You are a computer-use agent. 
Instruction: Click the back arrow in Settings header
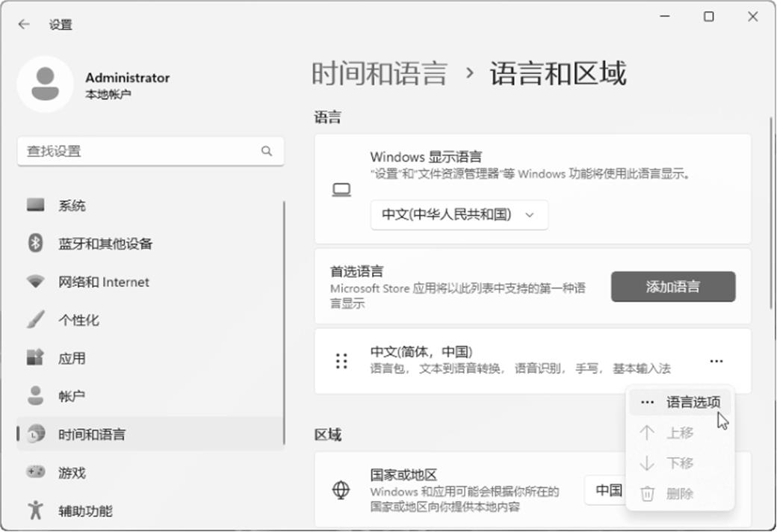(24, 25)
